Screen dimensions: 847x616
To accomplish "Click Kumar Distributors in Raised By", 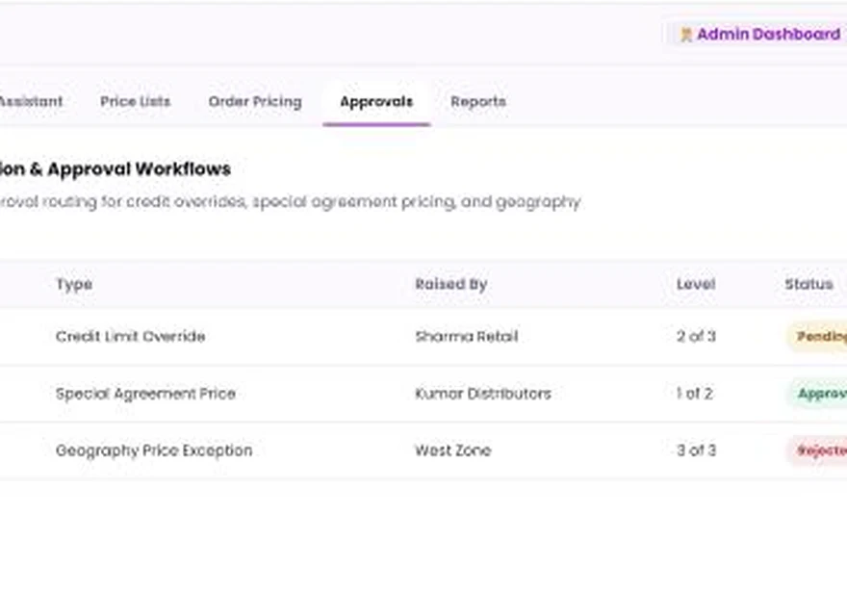I will point(483,394).
